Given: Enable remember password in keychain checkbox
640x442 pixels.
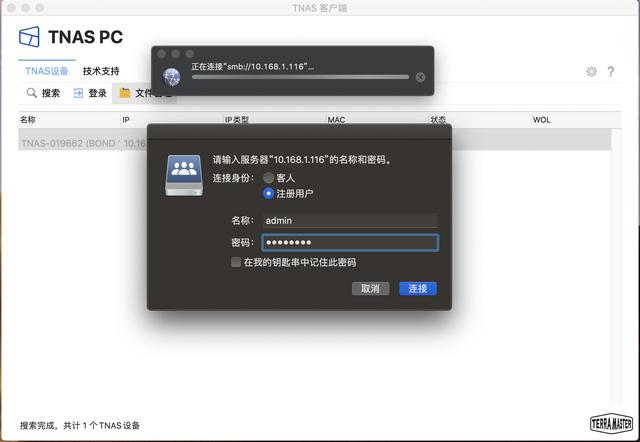Looking at the screenshot, I should 236,262.
